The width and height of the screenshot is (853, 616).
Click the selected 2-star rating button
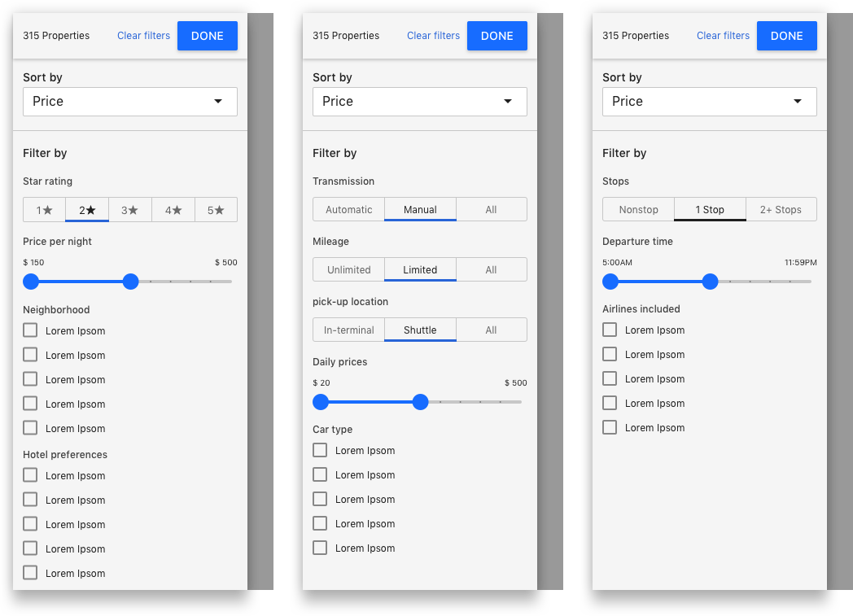point(87,210)
